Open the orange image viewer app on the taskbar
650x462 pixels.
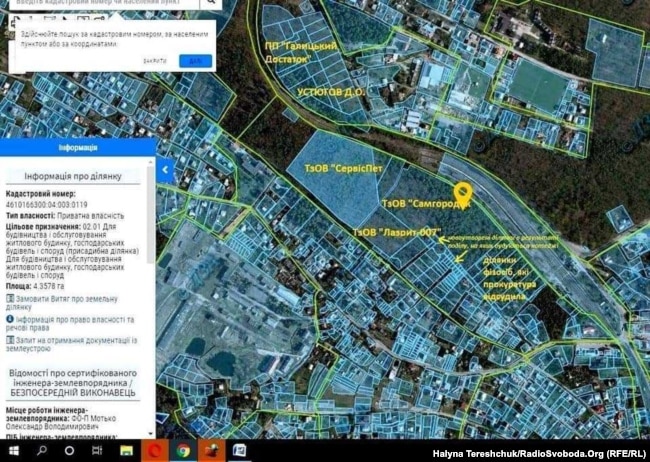[x=212, y=451]
